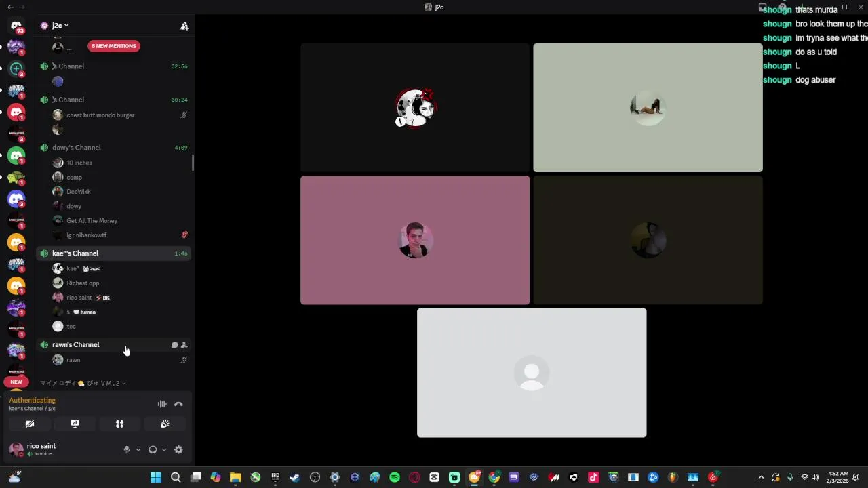Invite people icon next to j2c header

click(x=184, y=26)
